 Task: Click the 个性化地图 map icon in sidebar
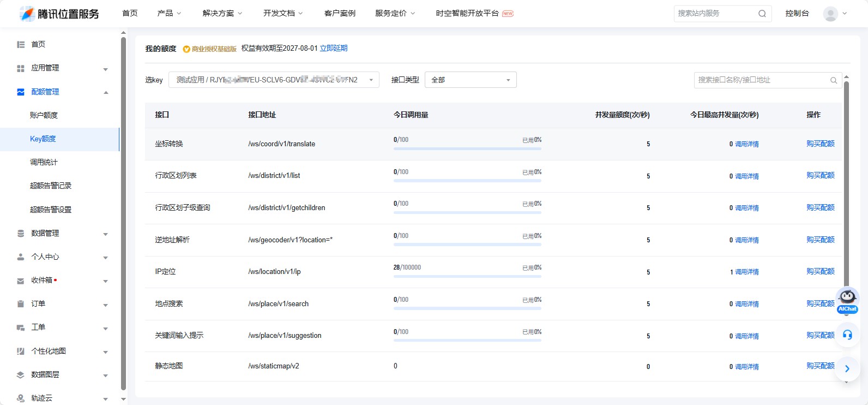pyautogui.click(x=21, y=352)
